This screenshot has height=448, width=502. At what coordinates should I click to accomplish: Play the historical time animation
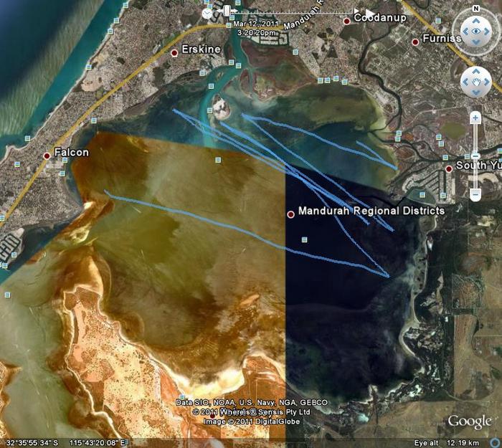(x=369, y=13)
